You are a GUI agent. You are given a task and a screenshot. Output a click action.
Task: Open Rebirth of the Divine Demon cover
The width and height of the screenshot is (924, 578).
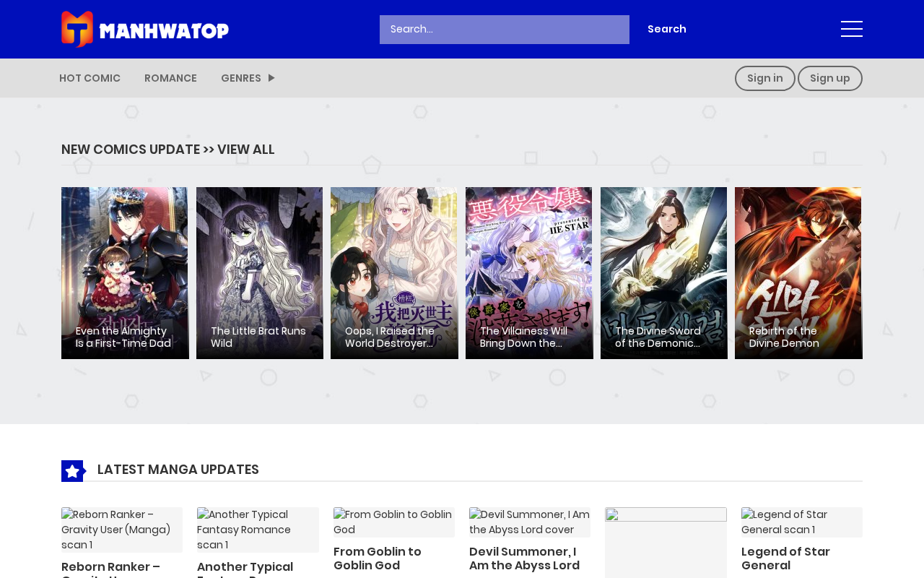click(x=798, y=273)
